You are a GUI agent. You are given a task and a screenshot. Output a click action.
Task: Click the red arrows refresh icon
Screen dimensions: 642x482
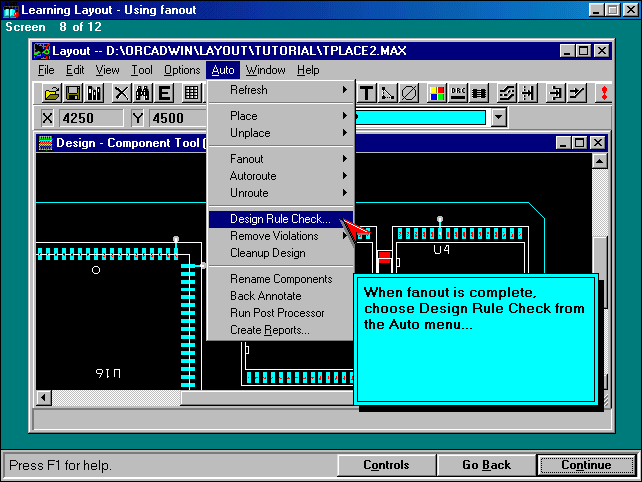tap(604, 93)
